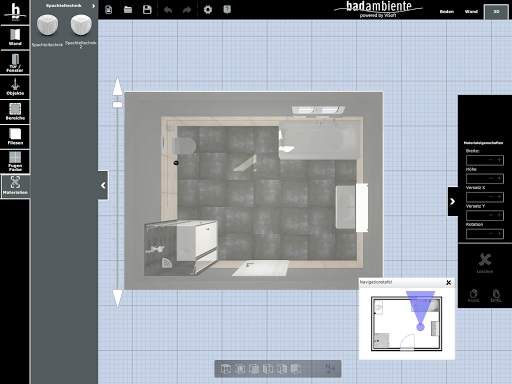Create a new project document
Screen dimensions: 512x384
point(108,10)
